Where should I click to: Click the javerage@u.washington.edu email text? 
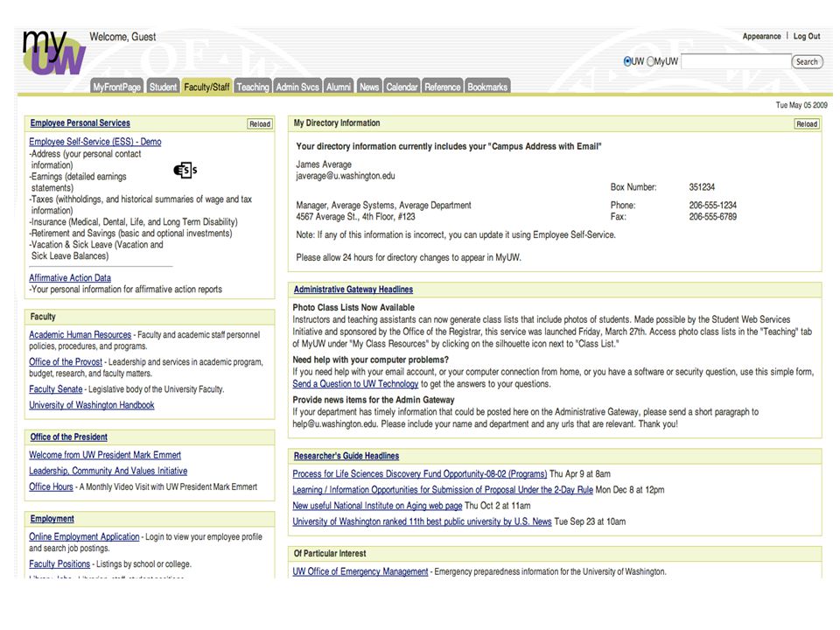(346, 176)
